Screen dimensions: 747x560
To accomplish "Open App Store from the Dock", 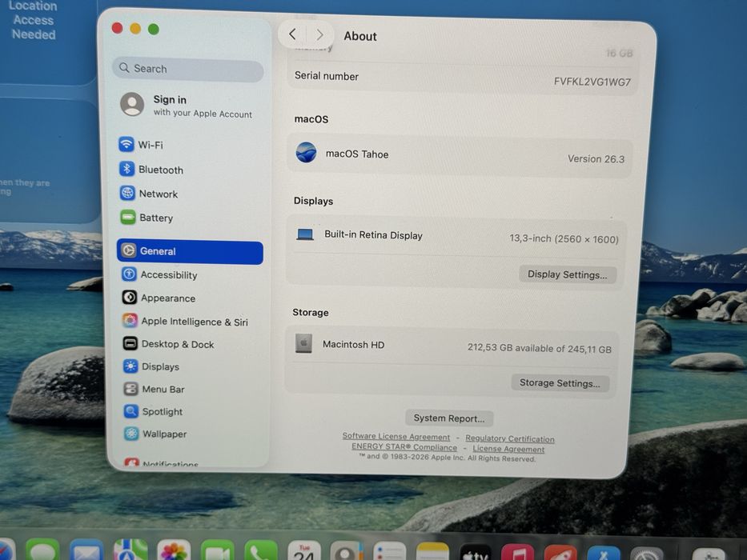I will pyautogui.click(x=604, y=554).
